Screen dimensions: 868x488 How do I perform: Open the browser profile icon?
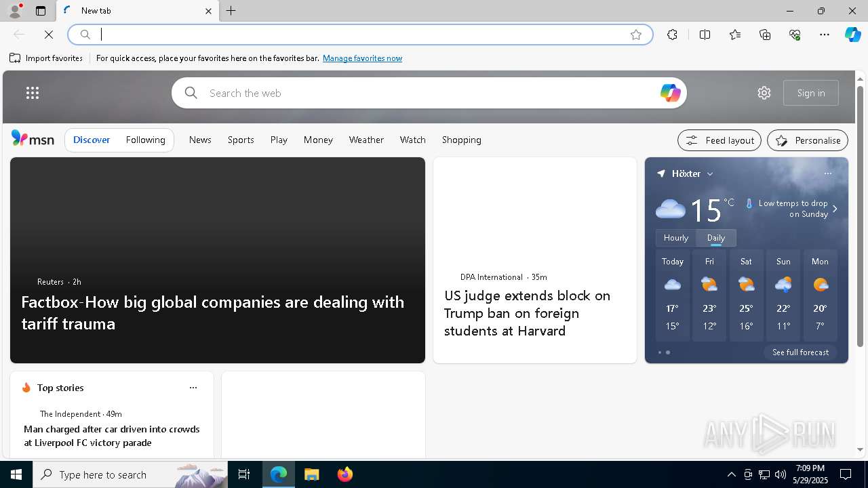15,11
